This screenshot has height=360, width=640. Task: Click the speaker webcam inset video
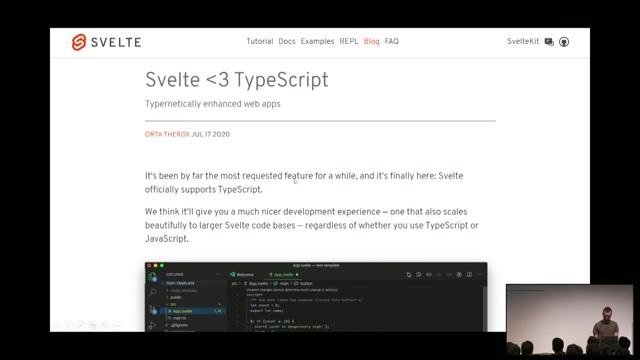click(x=569, y=319)
